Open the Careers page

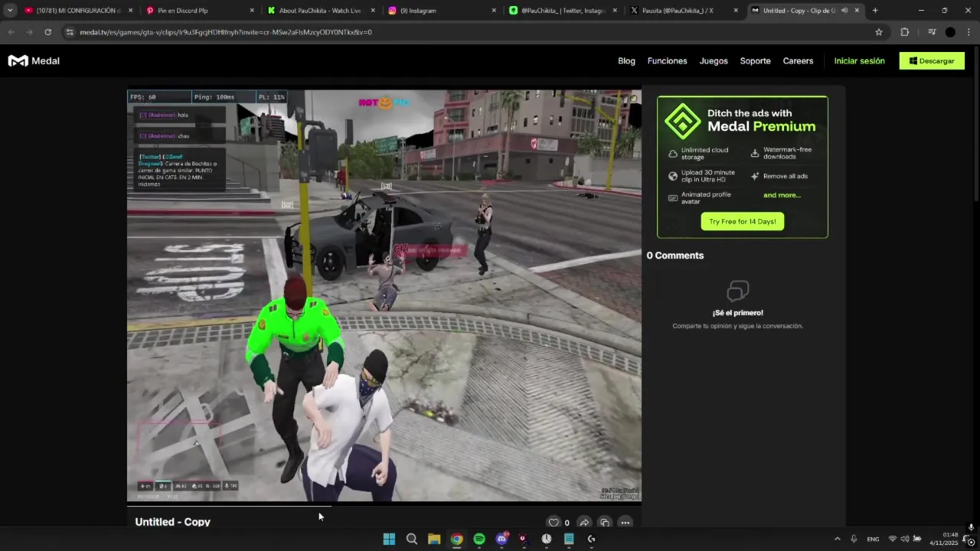[798, 61]
